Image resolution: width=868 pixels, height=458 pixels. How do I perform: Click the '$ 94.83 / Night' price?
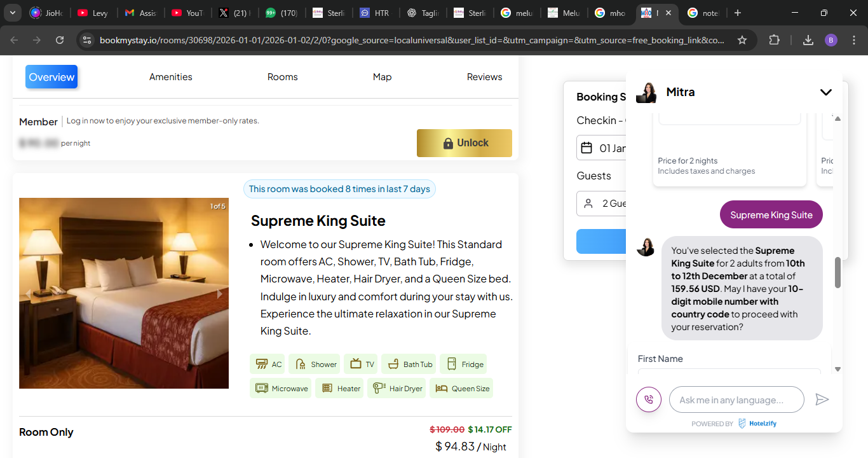click(x=471, y=447)
